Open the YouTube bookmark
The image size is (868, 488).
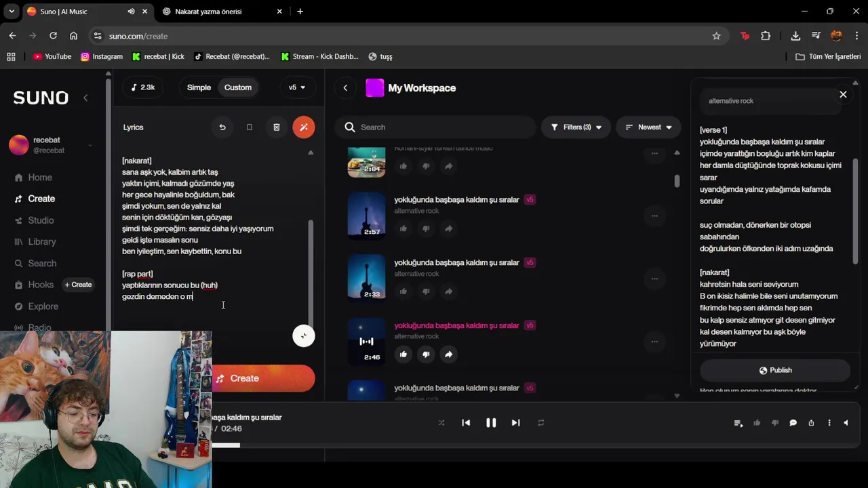pyautogui.click(x=52, y=57)
